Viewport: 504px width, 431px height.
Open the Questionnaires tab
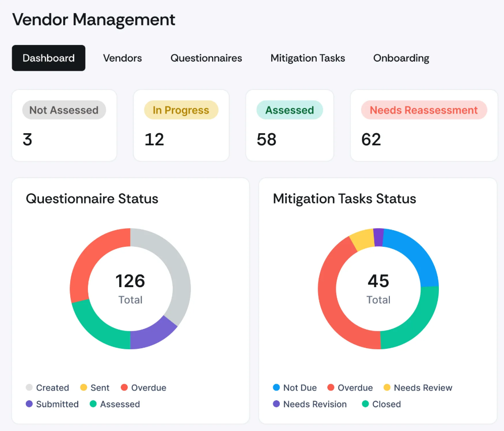tap(206, 58)
